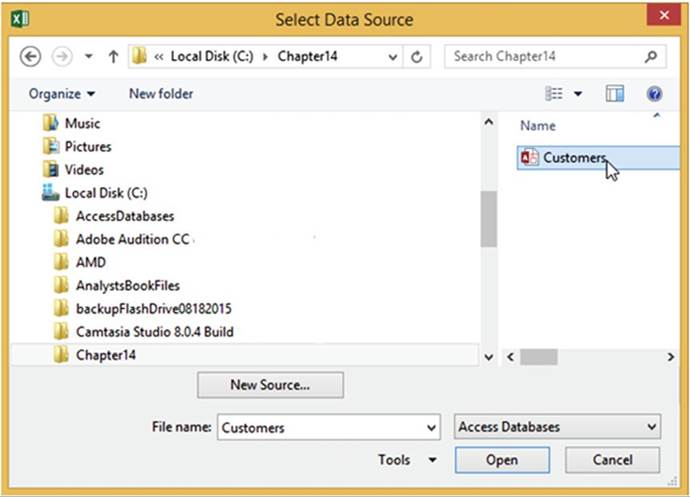Expand the Access Databases file type dropdown
The image size is (690, 497).
(x=651, y=427)
